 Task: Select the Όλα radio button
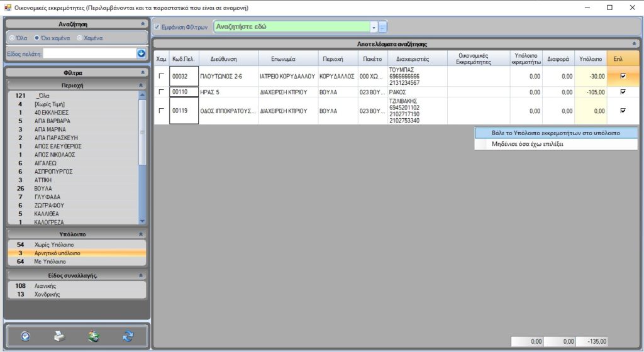(11, 38)
